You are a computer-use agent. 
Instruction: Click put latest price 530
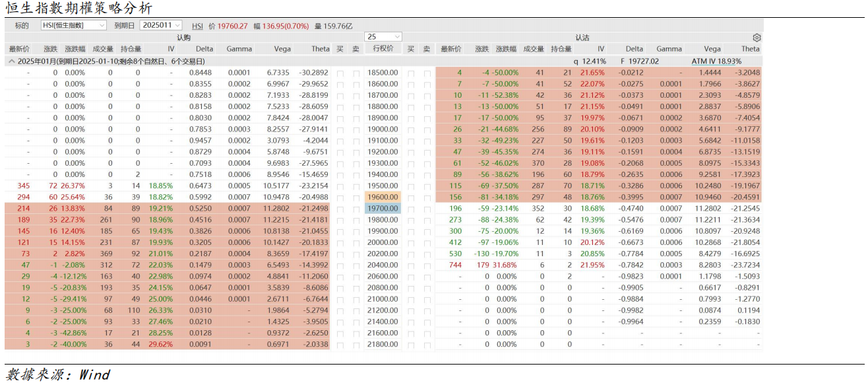455,254
